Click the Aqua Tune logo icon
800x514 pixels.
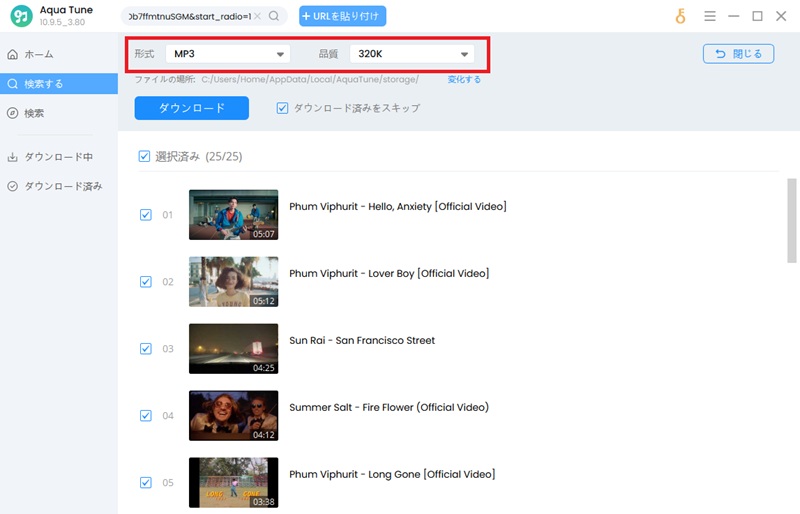(21, 16)
